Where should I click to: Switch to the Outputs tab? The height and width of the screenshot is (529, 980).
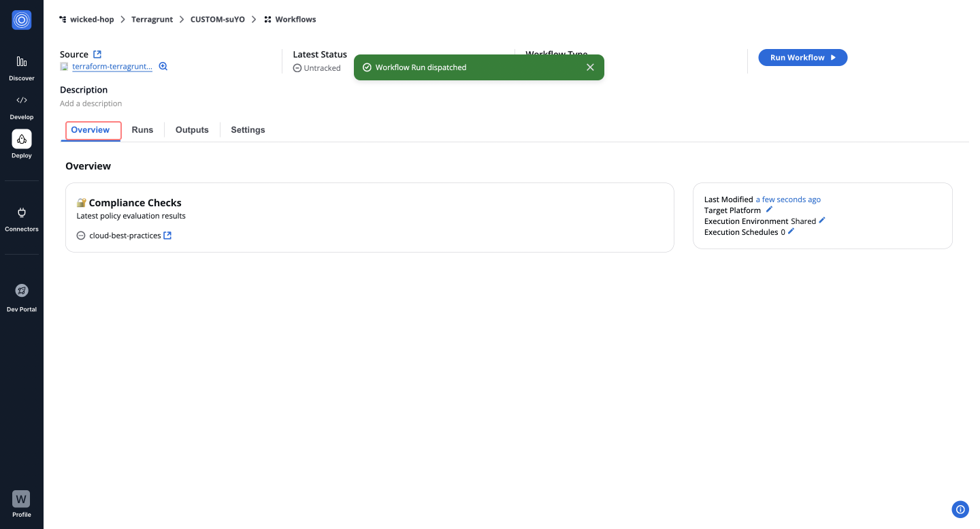point(192,130)
